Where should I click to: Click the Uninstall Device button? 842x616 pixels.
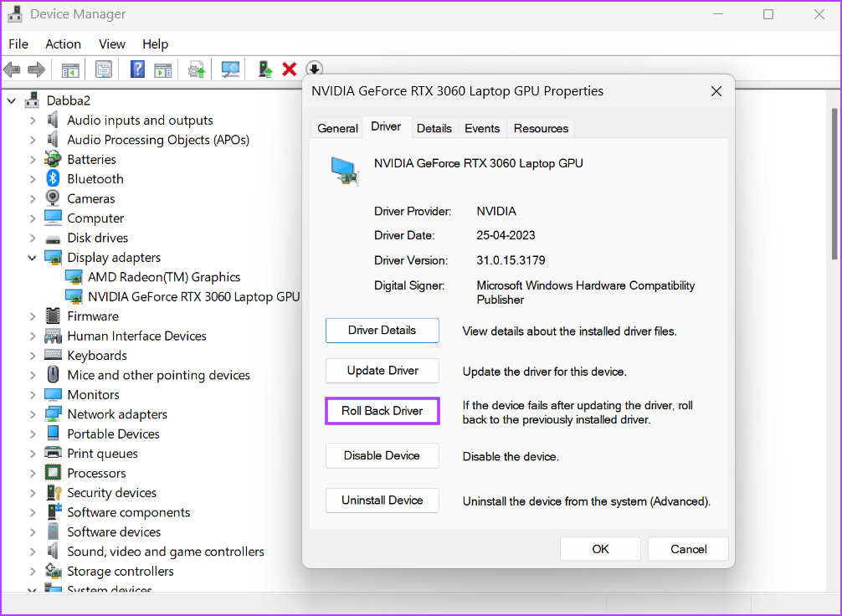(x=382, y=500)
